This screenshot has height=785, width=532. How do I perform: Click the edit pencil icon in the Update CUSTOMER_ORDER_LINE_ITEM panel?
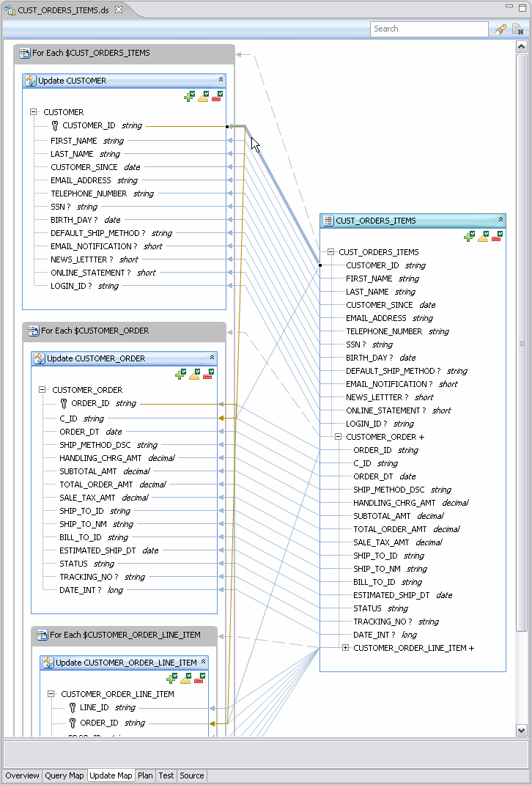pyautogui.click(x=185, y=679)
